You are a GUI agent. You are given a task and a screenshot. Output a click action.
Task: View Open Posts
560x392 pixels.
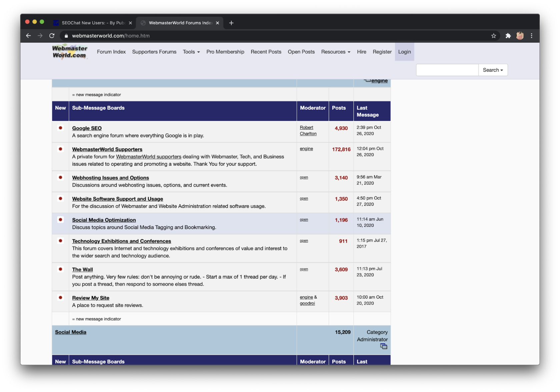coord(301,52)
